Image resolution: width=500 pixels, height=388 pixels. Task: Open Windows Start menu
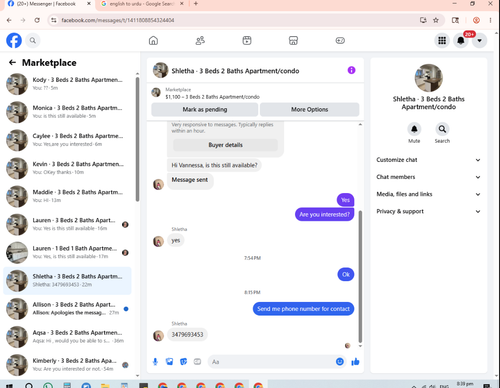pos(9,385)
